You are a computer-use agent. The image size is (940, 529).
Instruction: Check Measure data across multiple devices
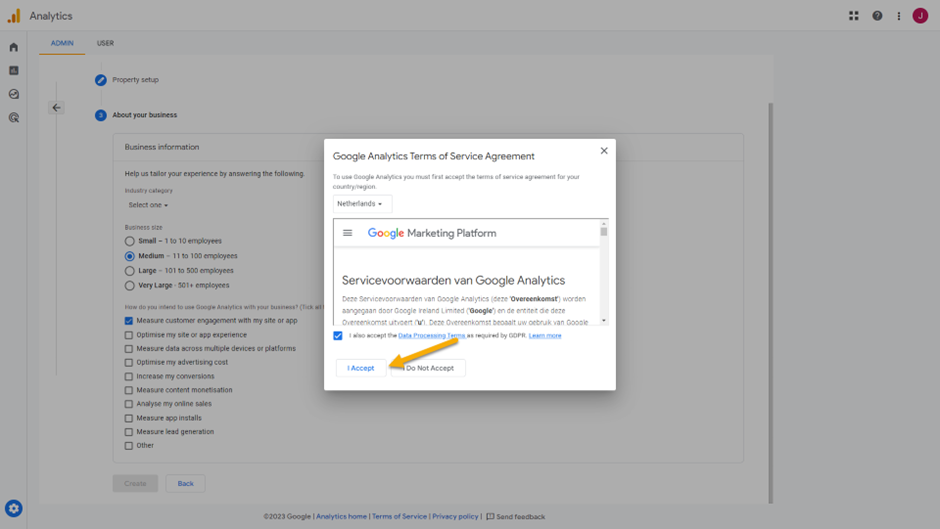pos(128,348)
